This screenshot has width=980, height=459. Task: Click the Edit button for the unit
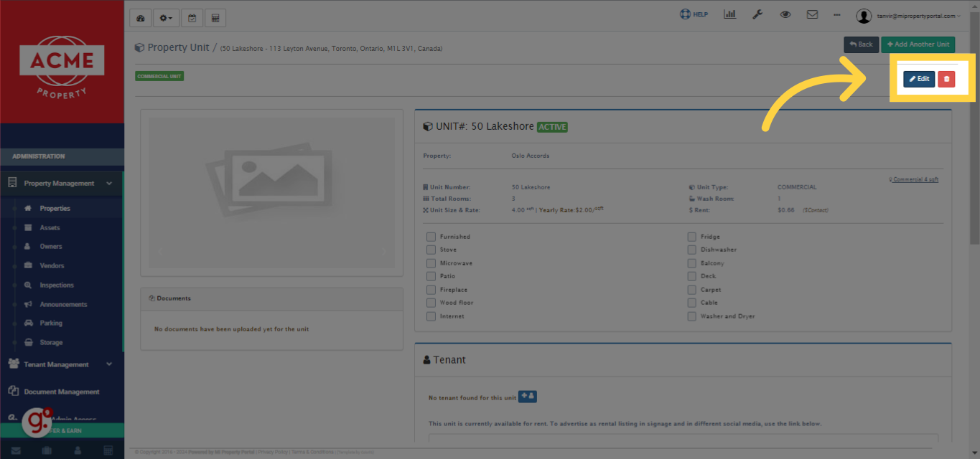[x=918, y=79]
